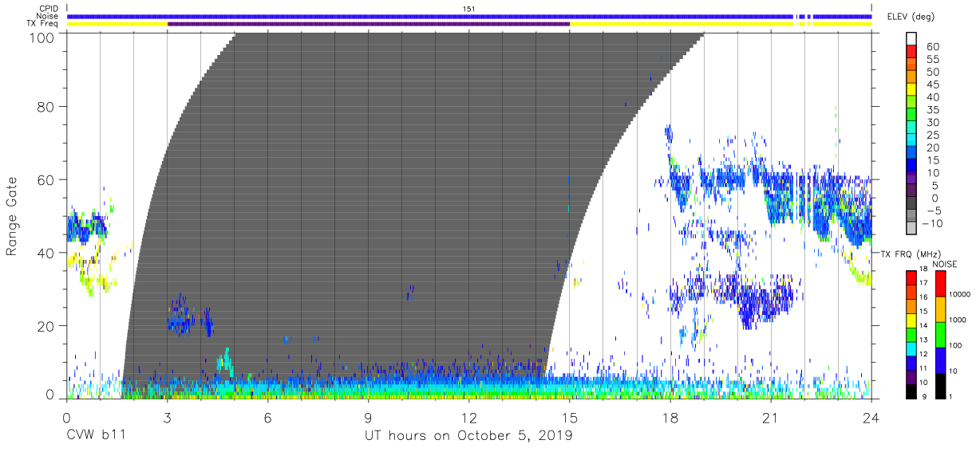980x452 pixels.
Task: Click Range Gate axis tick 20
Action: (x=47, y=327)
